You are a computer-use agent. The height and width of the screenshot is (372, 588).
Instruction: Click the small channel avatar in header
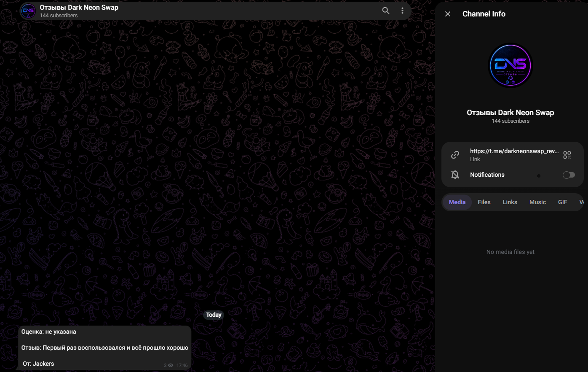pos(28,11)
